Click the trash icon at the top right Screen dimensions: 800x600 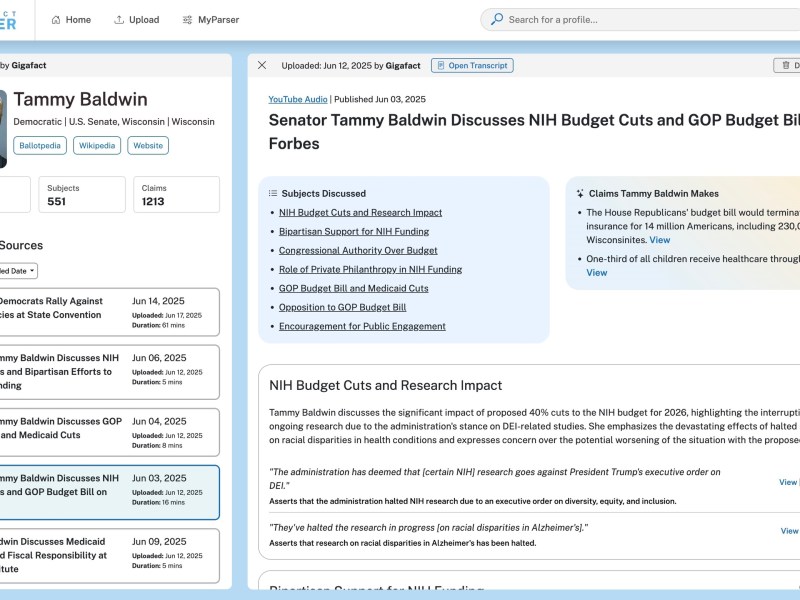point(786,64)
